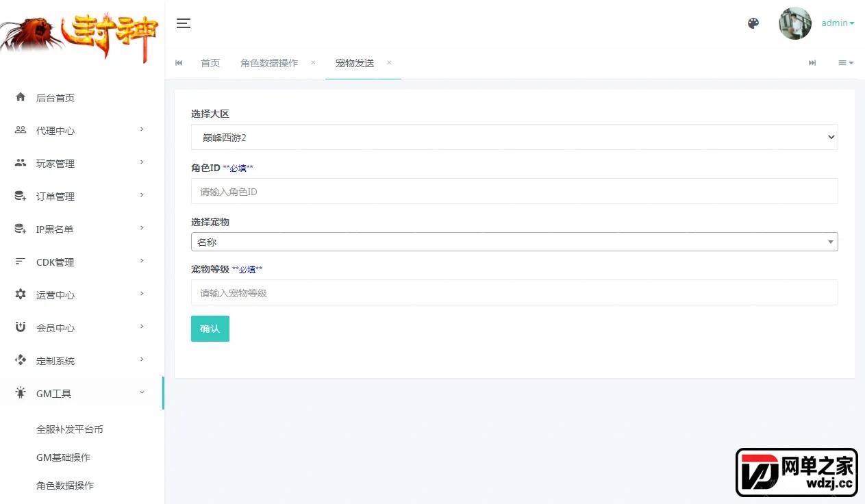This screenshot has height=504, width=865.
Task: Select the 宠物发送 tab
Action: point(355,63)
